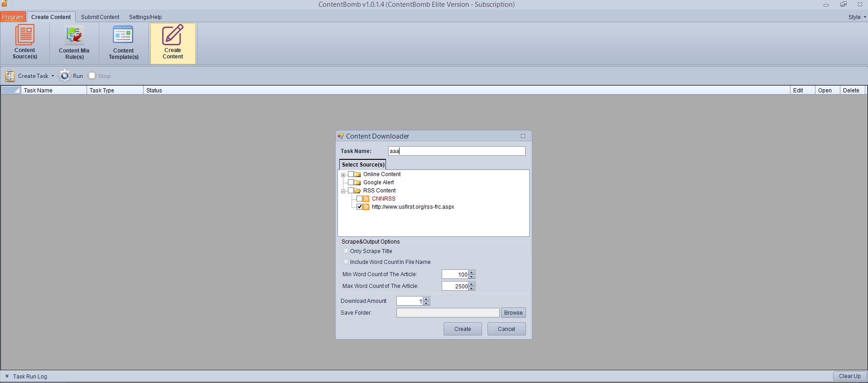Click the Online Content folder icon

[x=357, y=174]
